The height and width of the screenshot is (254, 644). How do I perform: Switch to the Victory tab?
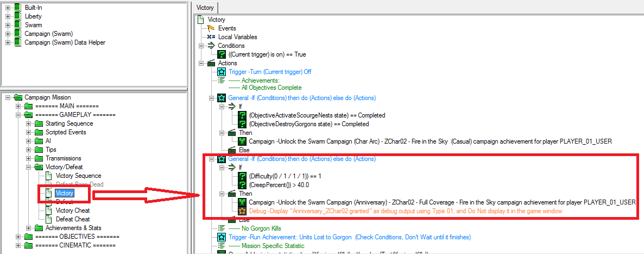pos(206,8)
